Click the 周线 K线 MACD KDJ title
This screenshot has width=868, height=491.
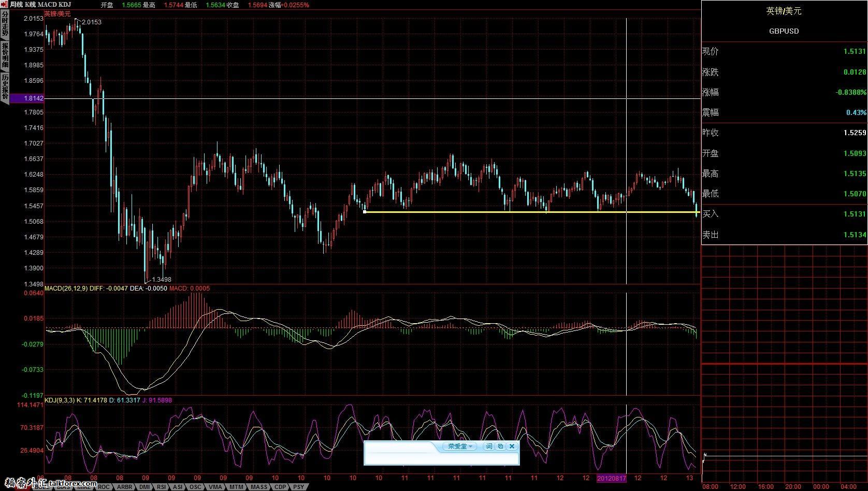[40, 5]
